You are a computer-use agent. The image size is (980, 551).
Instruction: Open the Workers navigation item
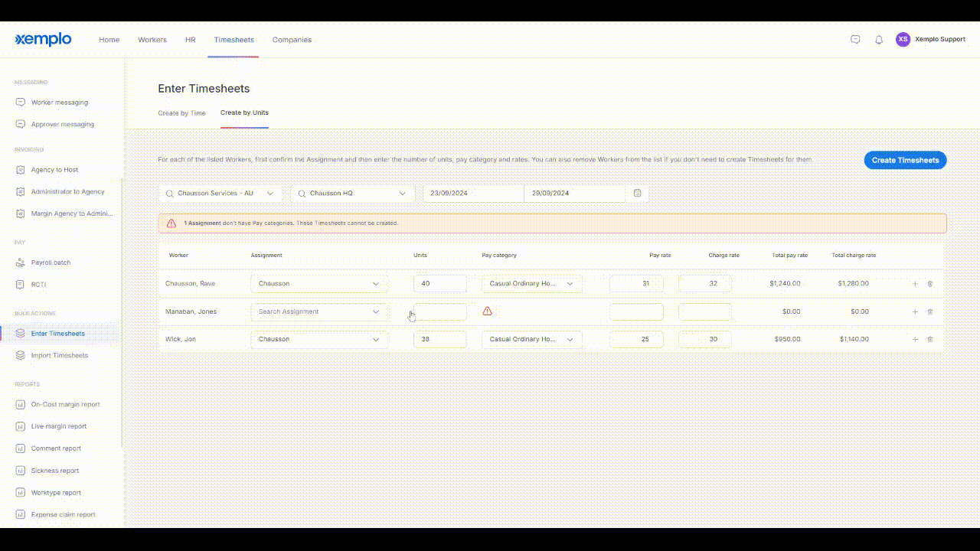point(152,40)
